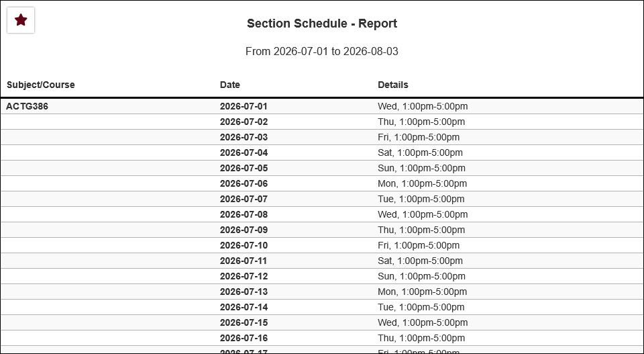644x354 pixels.
Task: Click Tue, 1:00pm-5:00pm for 2026-07-07
Action: click(x=421, y=199)
